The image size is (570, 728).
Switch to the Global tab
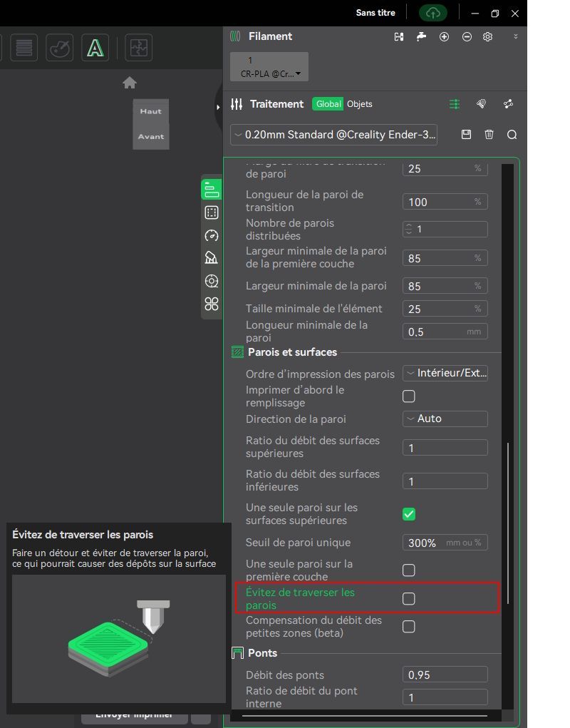[328, 104]
